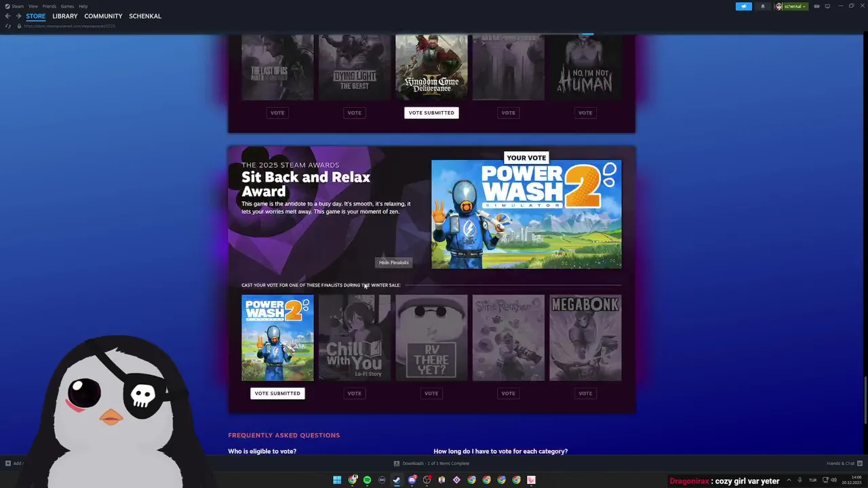Expand 'How long do I have to vote' question
This screenshot has width=868, height=488.
500,451
